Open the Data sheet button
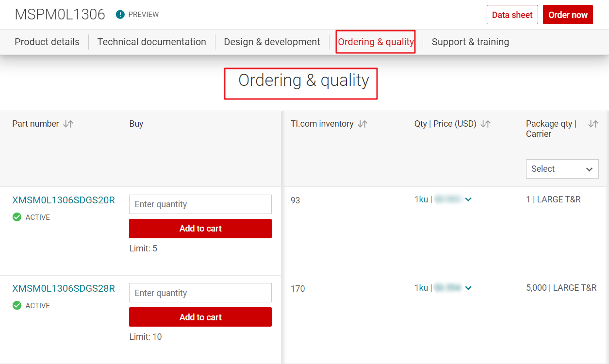This screenshot has width=609, height=364. 512,15
